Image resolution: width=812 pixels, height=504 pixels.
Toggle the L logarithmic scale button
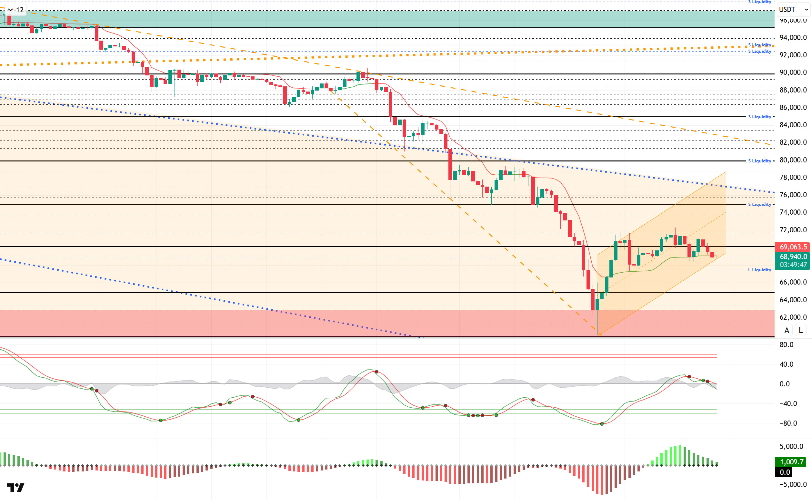pos(800,330)
